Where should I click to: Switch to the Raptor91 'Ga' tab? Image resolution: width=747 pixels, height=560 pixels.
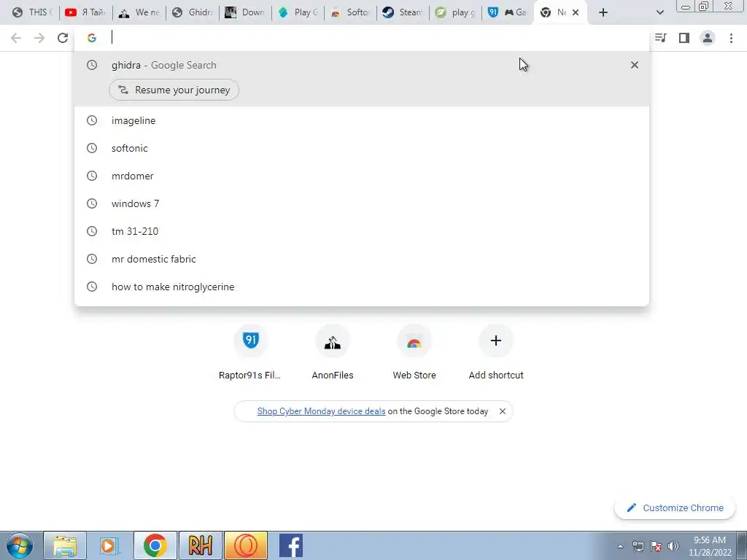click(x=508, y=12)
